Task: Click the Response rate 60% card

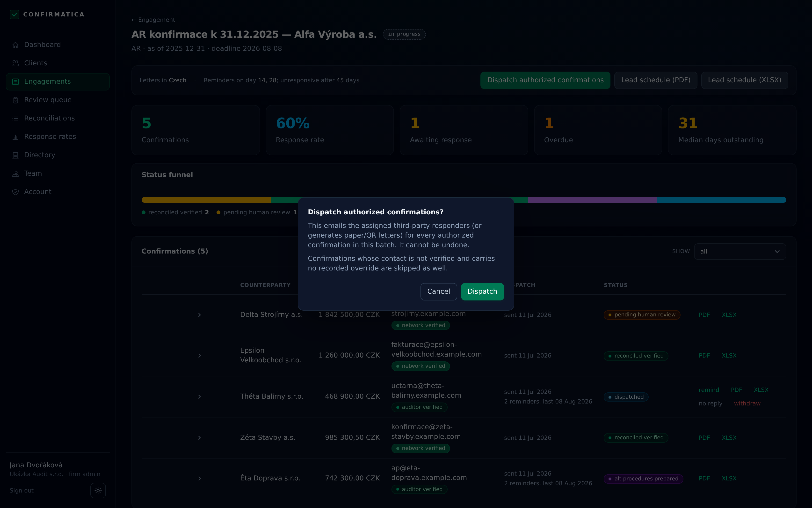Action: (329, 130)
